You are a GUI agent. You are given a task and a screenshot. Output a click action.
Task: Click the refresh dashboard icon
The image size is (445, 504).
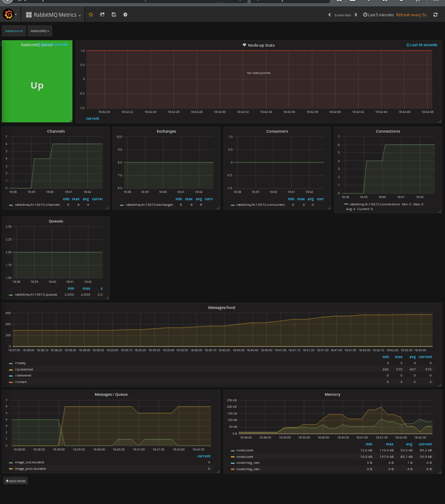tap(436, 15)
